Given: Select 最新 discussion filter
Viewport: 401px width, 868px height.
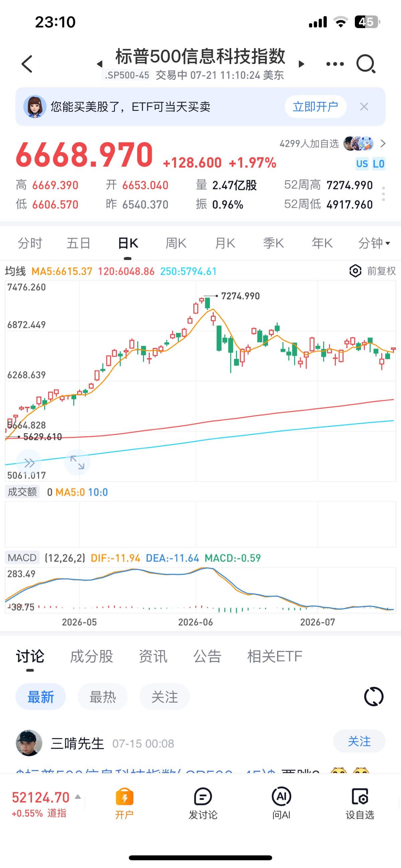Looking at the screenshot, I should click(x=40, y=697).
